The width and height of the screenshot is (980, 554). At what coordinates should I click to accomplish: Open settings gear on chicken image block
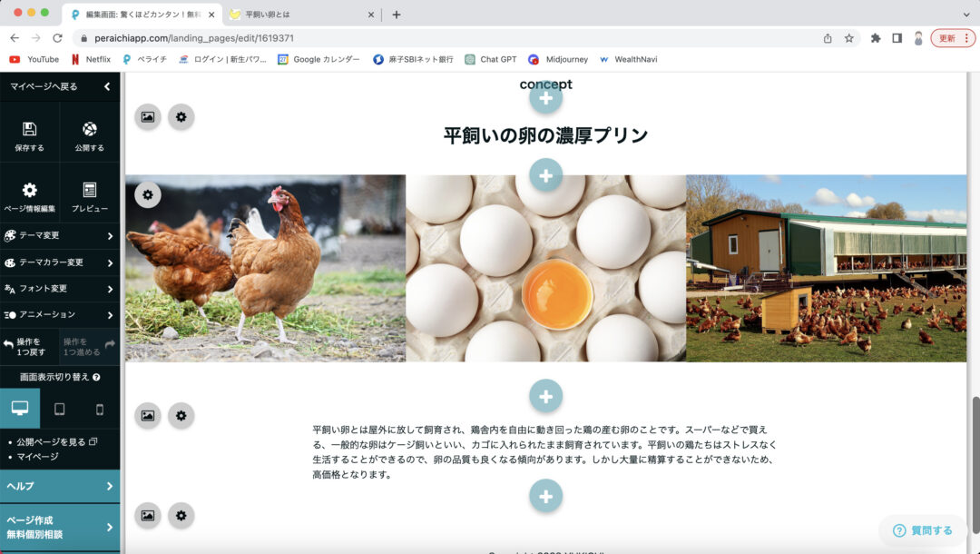tap(148, 194)
